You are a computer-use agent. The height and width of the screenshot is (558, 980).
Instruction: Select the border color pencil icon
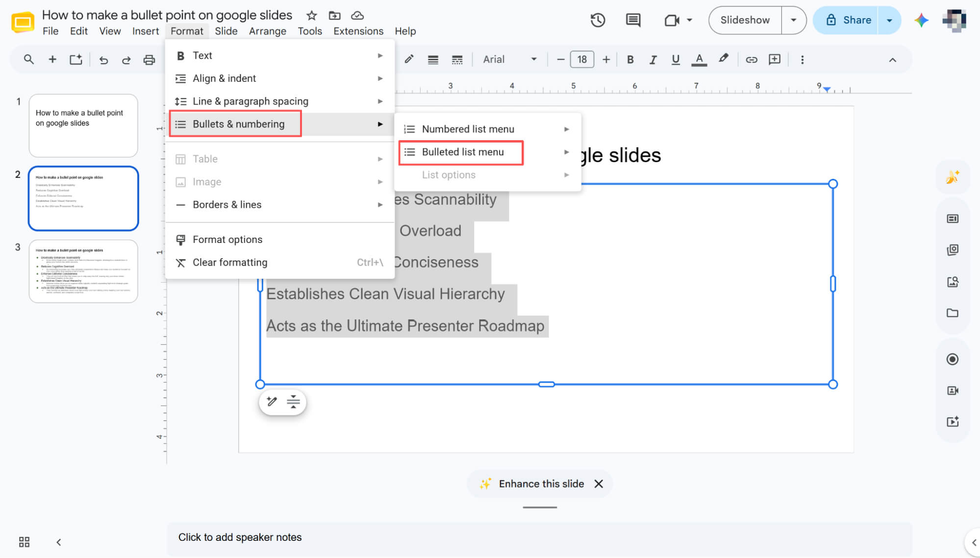[409, 60]
